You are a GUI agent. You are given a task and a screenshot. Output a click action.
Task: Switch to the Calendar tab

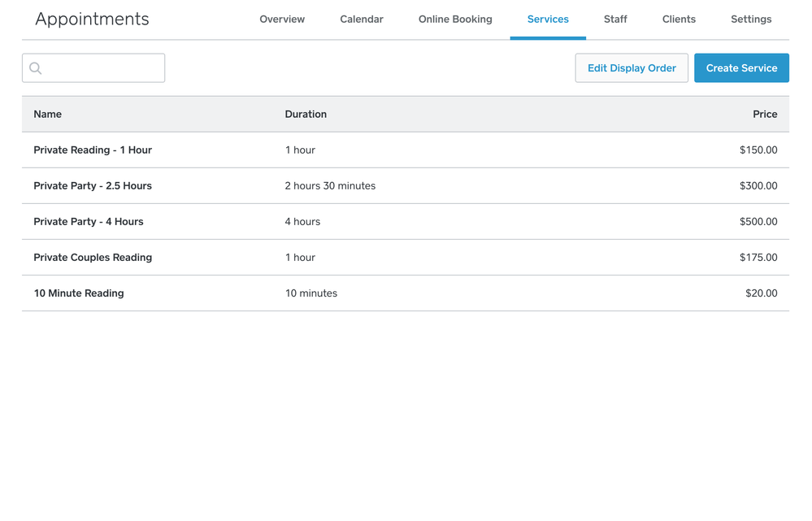coord(362,20)
